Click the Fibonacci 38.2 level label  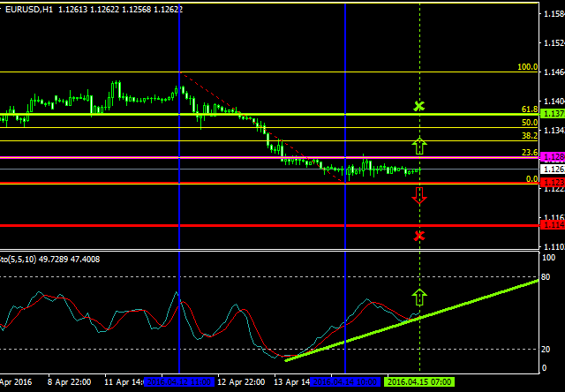(530, 136)
